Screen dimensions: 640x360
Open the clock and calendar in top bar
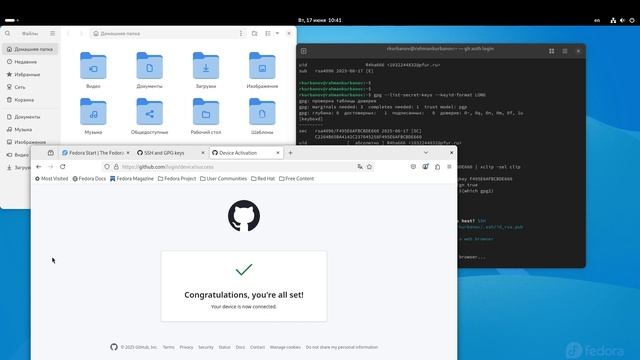320,20
